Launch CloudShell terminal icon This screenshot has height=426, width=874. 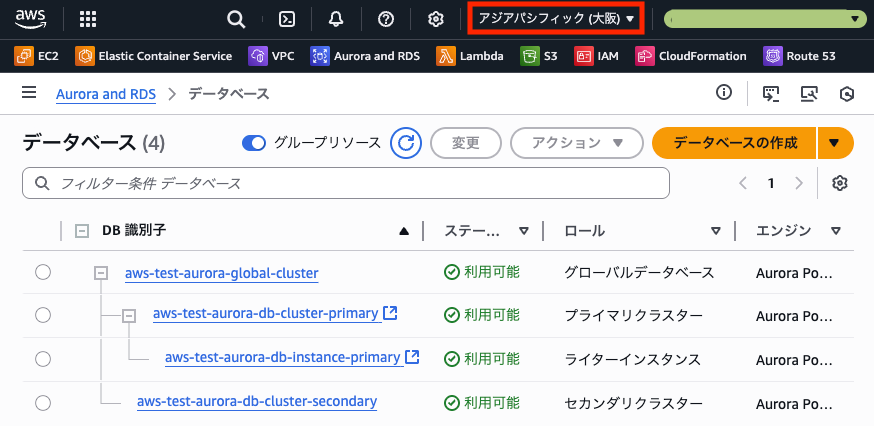[x=287, y=20]
